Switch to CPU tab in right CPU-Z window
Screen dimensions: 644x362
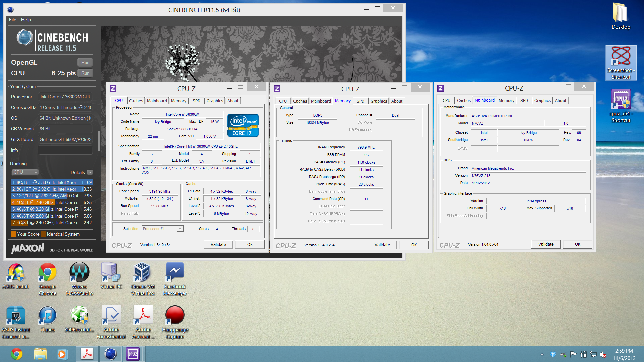coord(446,100)
